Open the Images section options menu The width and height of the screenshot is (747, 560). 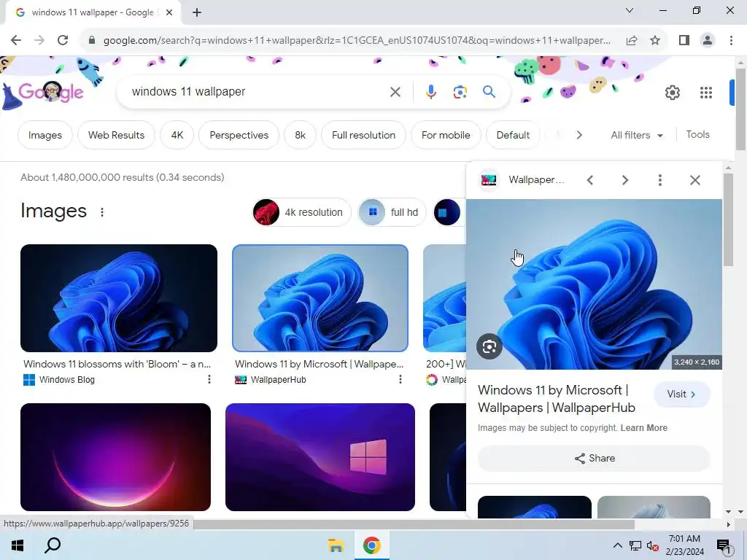102,212
